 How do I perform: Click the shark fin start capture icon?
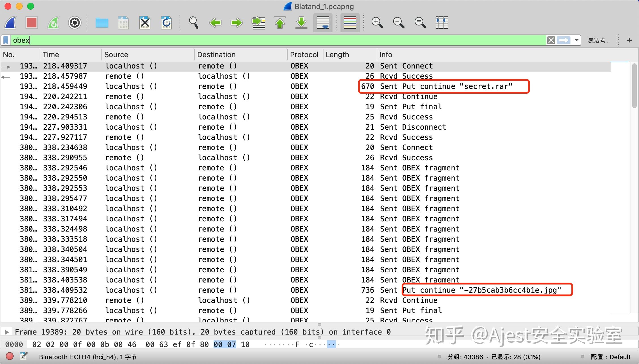pos(11,23)
